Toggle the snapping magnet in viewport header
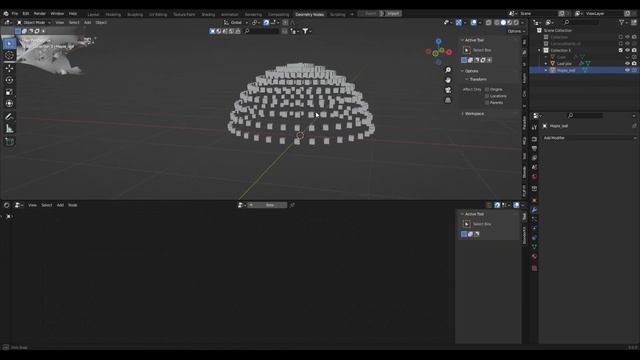 (x=266, y=22)
